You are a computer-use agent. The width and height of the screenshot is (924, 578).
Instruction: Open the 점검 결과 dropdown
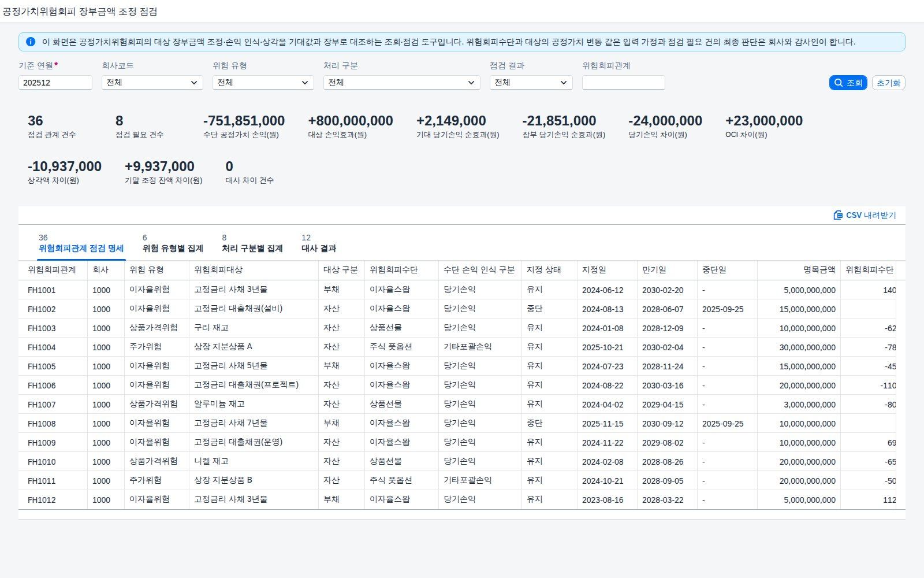click(x=531, y=83)
